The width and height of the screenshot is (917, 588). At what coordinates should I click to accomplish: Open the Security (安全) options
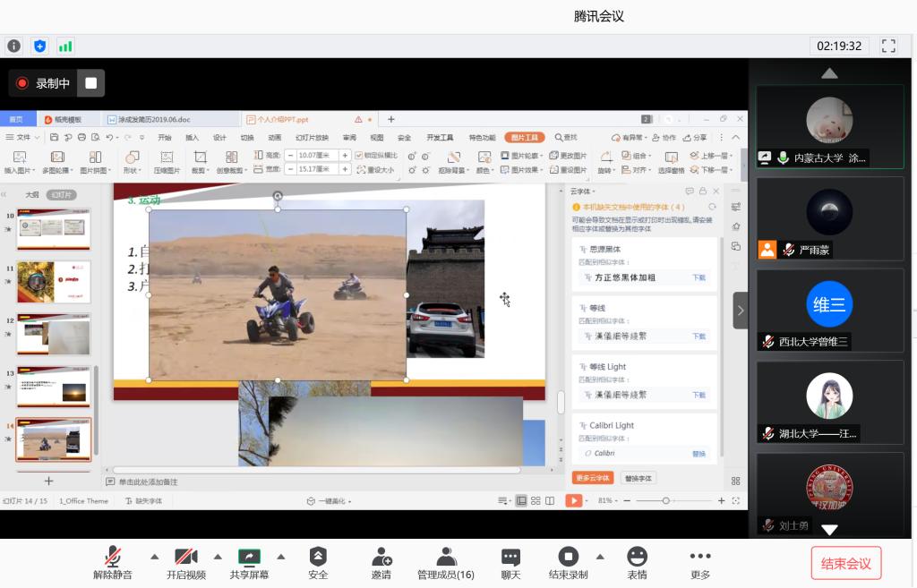tap(318, 563)
